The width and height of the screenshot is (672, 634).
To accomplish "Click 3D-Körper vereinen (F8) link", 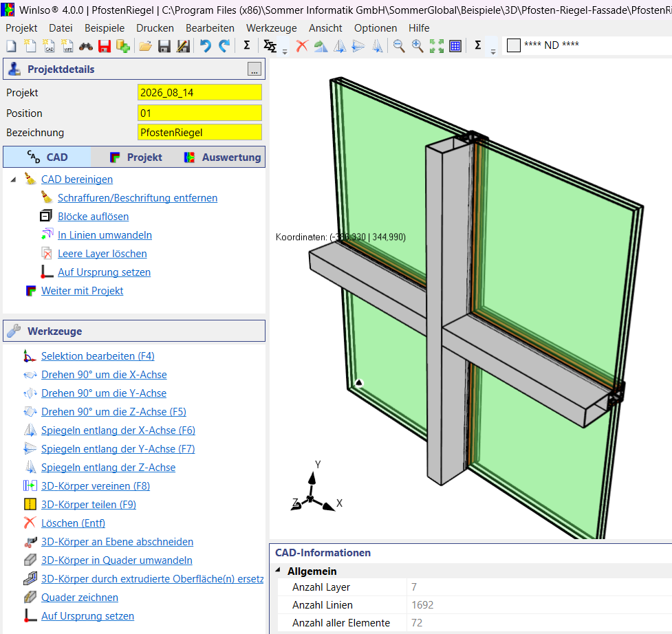I will 95,486.
